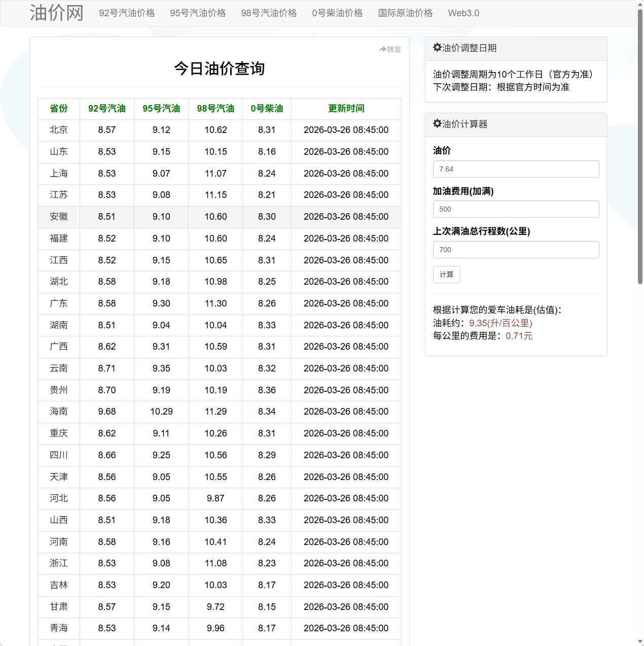The height and width of the screenshot is (646, 644).
Task: Open the 0号柴油价格 page
Action: 337,13
